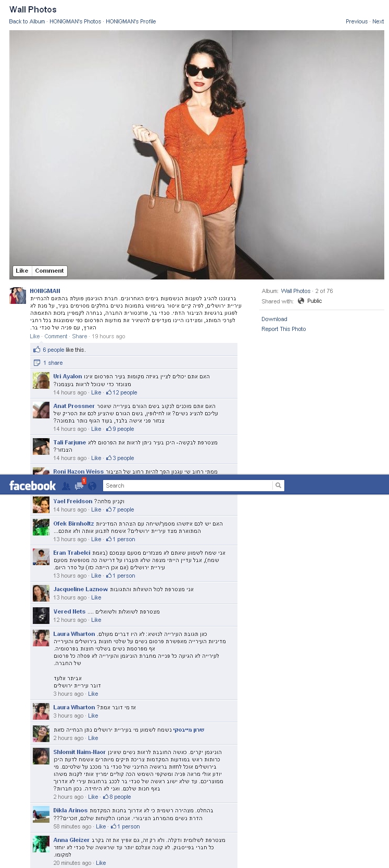Click the Facebook logo in the blue bar
This screenshot has height=868, width=389.
click(x=32, y=486)
